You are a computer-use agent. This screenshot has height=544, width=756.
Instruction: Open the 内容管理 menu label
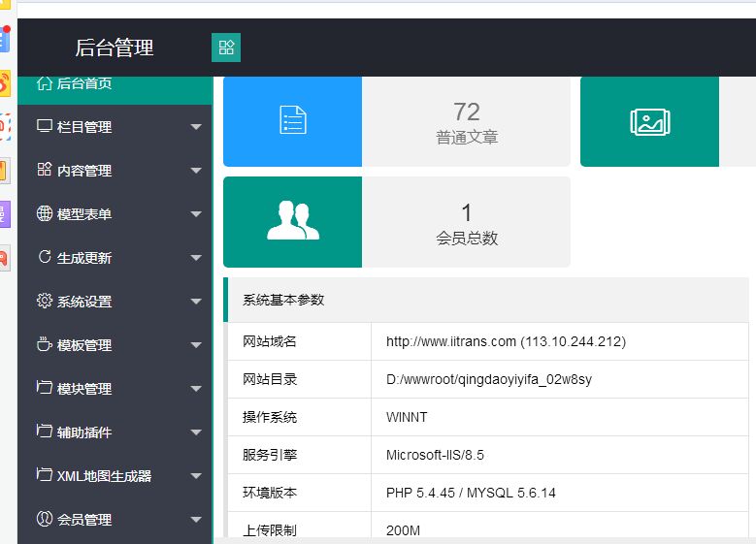pyautogui.click(x=84, y=171)
